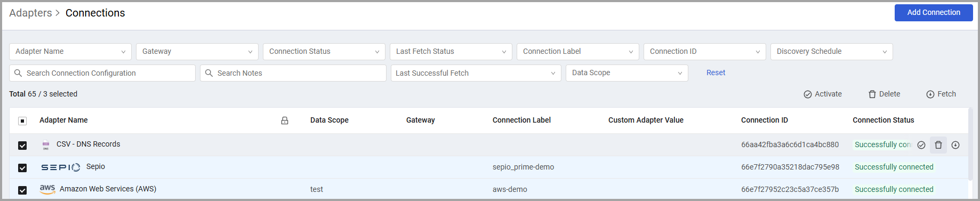Click the sepio_prime-demo connection label
980x201 pixels.
coord(523,167)
